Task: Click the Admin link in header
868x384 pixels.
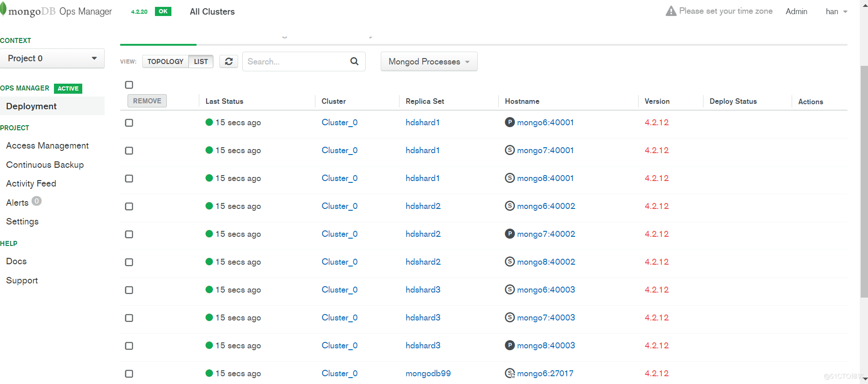Action: point(796,11)
